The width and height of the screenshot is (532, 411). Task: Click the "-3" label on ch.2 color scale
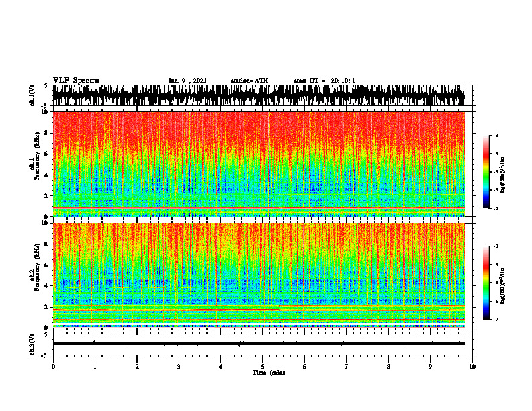click(x=496, y=246)
